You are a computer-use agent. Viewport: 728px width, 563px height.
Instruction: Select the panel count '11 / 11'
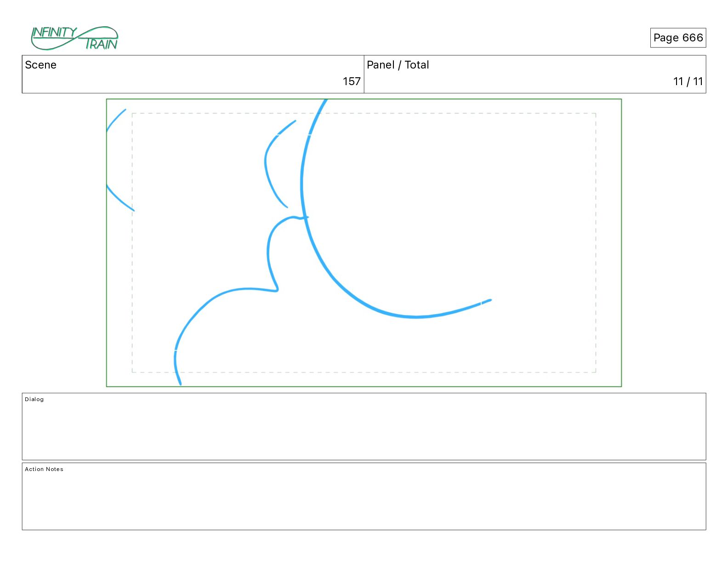click(x=688, y=81)
